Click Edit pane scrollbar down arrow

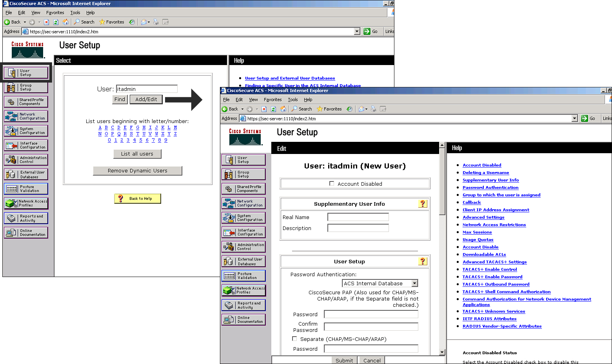point(442,352)
